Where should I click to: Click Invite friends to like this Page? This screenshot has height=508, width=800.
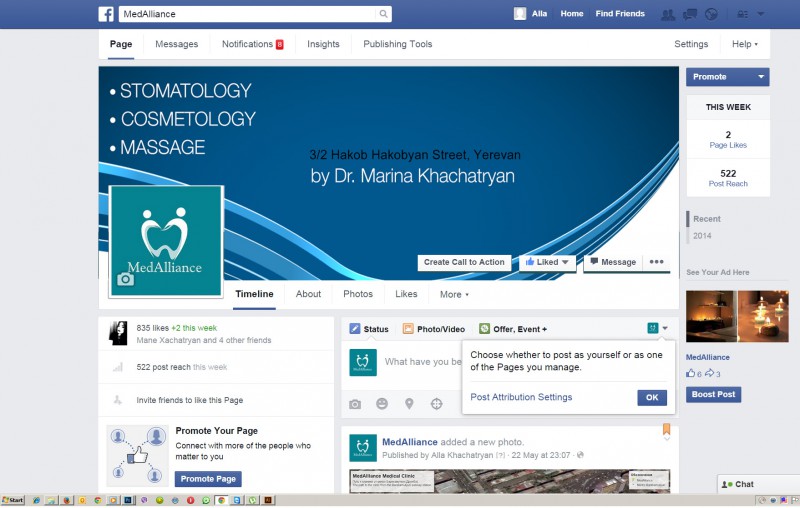(x=190, y=400)
